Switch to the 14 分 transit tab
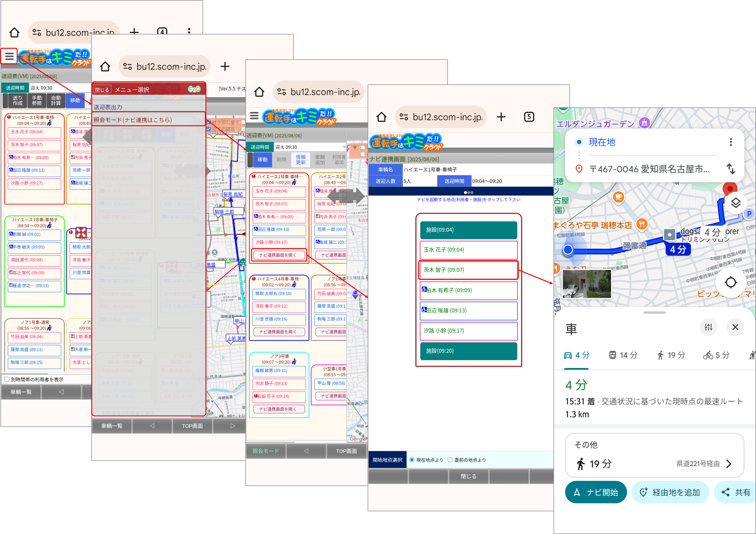 point(623,355)
